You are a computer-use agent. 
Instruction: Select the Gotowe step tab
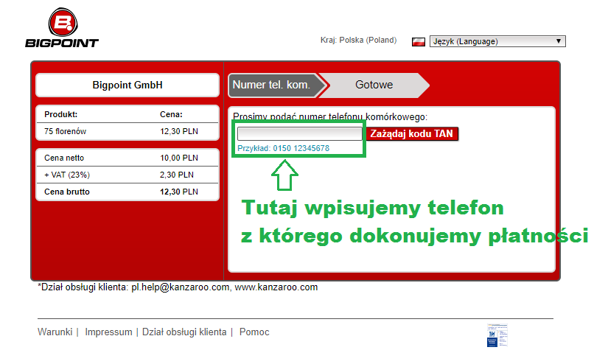[374, 85]
